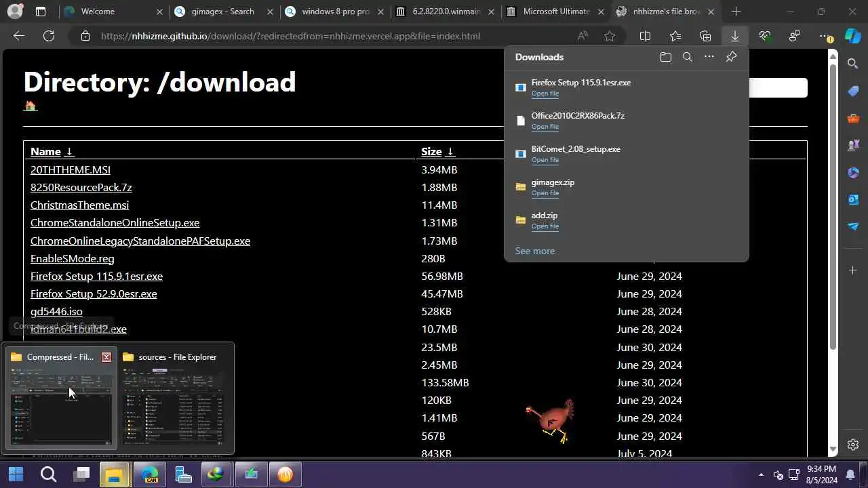Open notification bell in system tray
Image resolution: width=868 pixels, height=488 pixels.
(850, 474)
